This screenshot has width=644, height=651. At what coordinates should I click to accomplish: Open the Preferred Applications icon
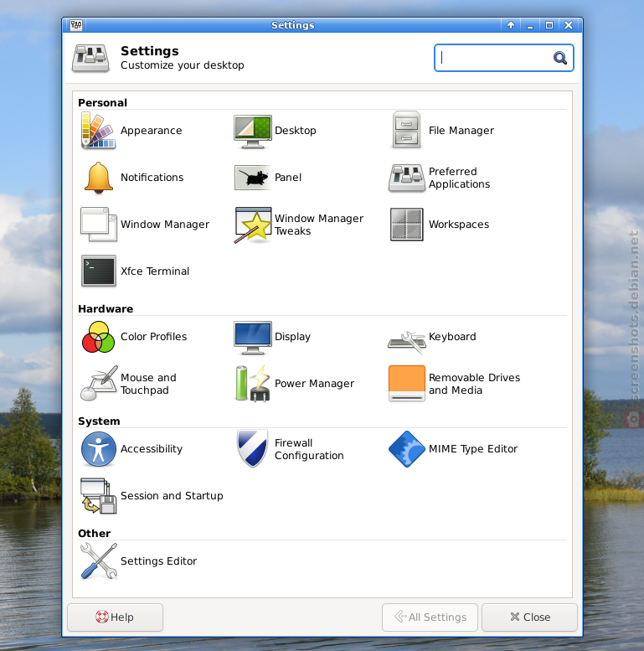tap(407, 178)
